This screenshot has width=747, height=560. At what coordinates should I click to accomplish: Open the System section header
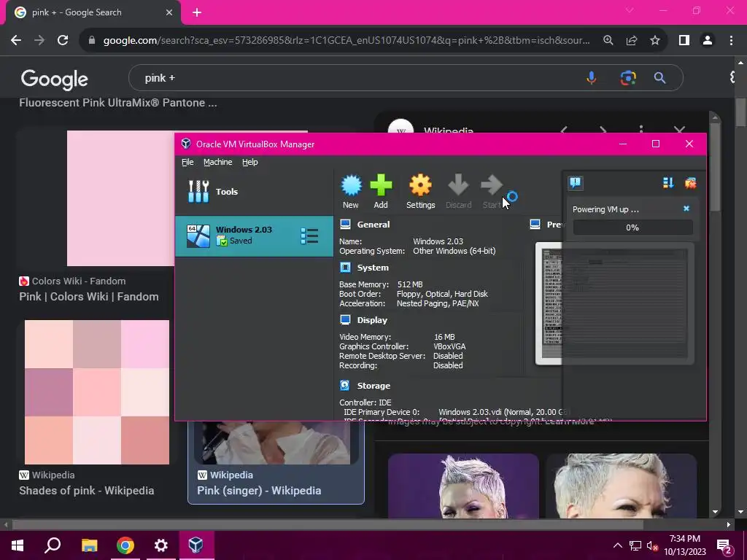pos(373,268)
